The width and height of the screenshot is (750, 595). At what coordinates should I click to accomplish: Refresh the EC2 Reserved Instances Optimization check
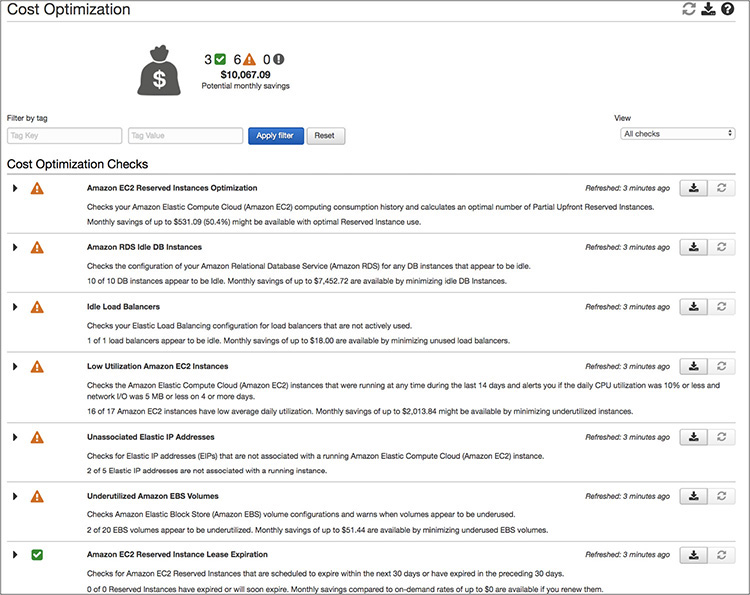[722, 188]
